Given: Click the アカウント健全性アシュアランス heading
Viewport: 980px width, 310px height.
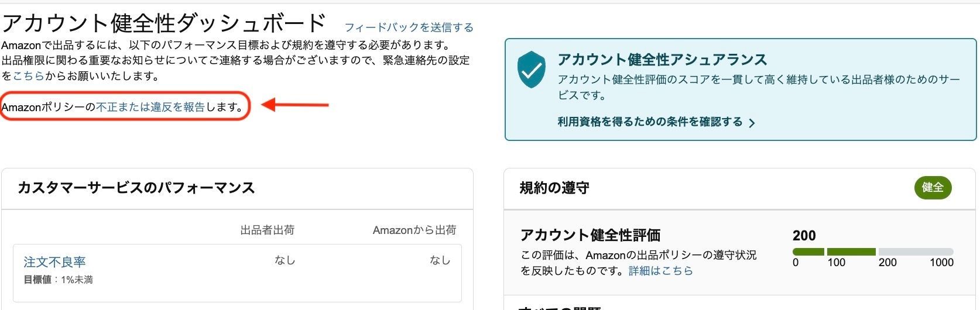Looking at the screenshot, I should 662,60.
